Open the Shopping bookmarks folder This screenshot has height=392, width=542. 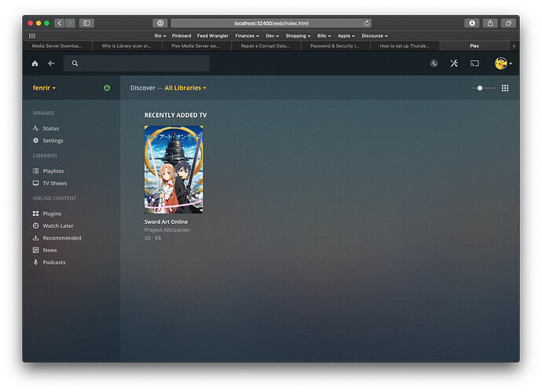pyautogui.click(x=298, y=35)
